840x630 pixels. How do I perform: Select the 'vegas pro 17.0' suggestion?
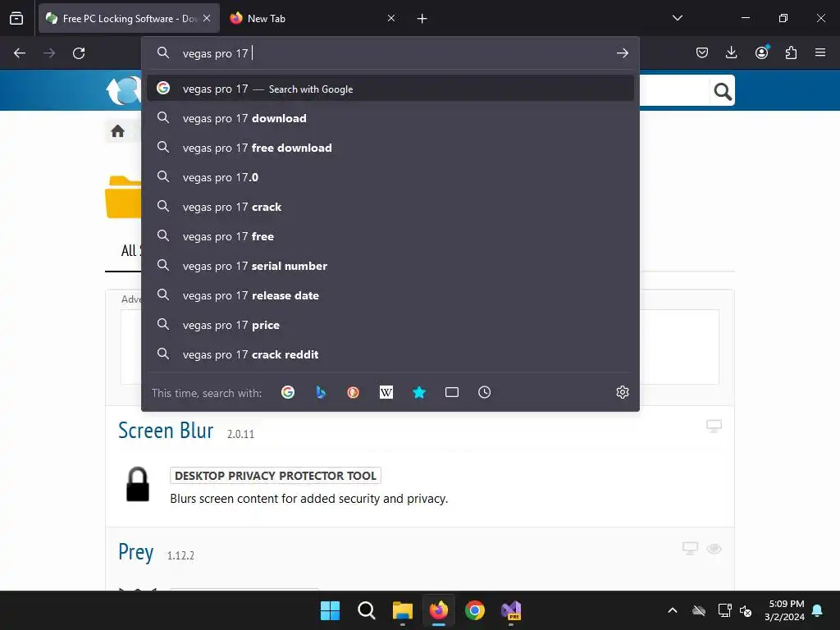click(x=390, y=177)
